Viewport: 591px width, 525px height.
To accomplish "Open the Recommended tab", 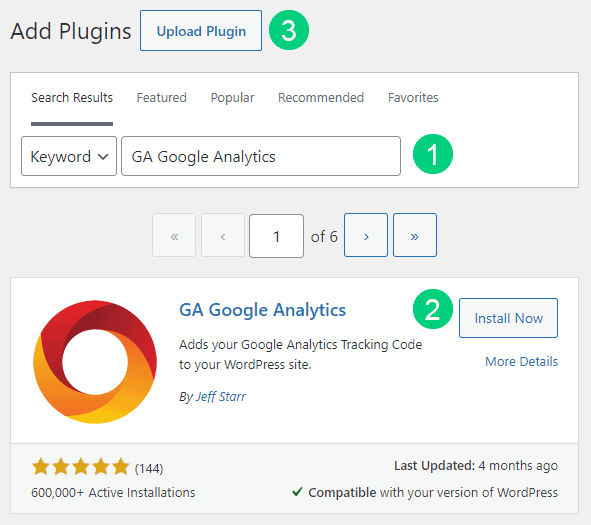I will [321, 98].
